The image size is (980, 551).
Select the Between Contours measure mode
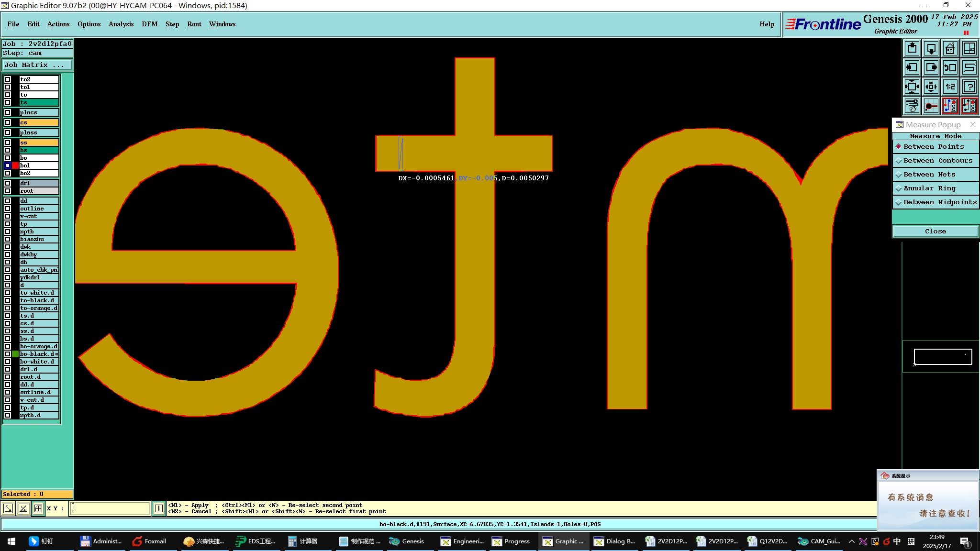click(x=935, y=161)
